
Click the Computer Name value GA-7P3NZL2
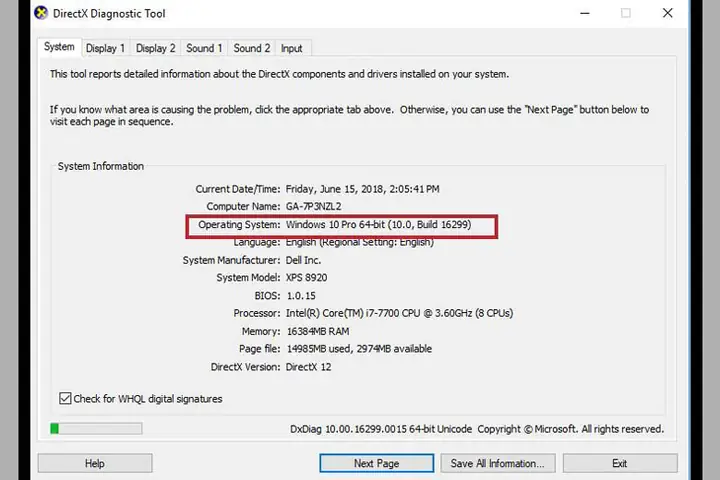(x=314, y=206)
